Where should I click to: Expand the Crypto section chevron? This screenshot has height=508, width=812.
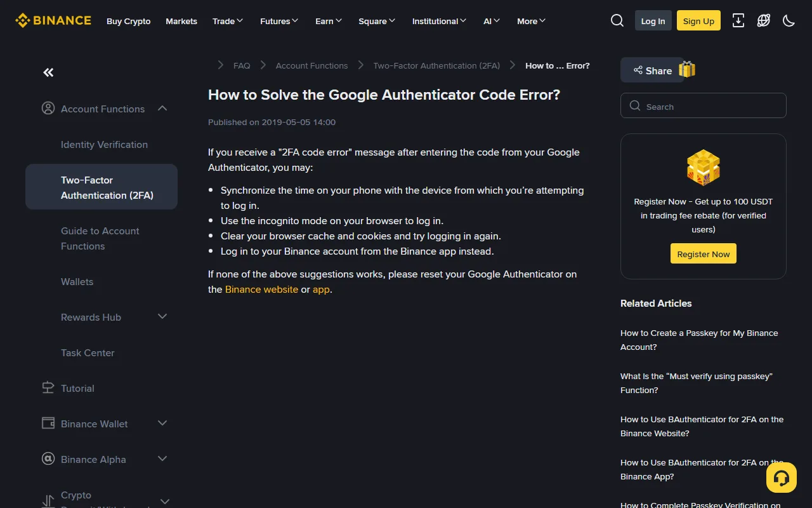click(x=165, y=502)
